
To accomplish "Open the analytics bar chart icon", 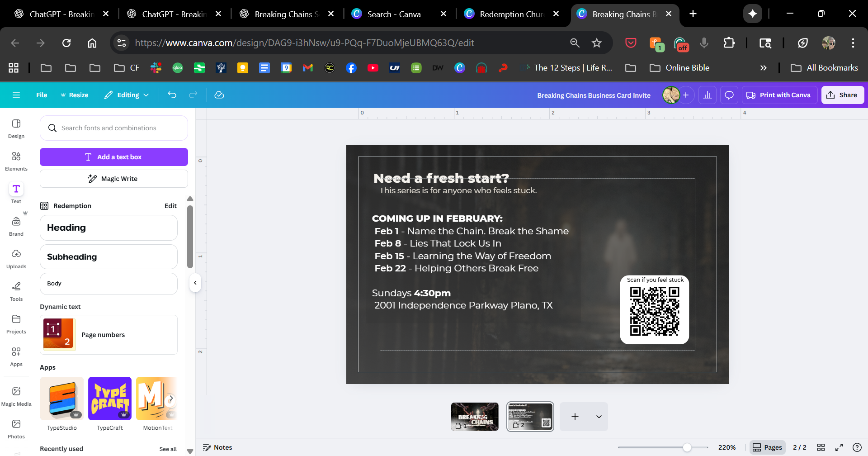I will point(708,95).
